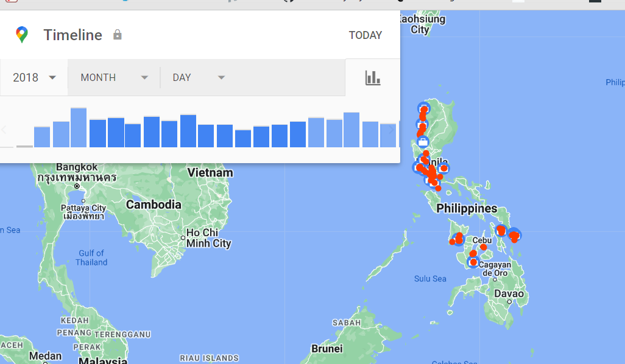
Task: Click the lock icon beside Timeline
Action: click(x=117, y=35)
